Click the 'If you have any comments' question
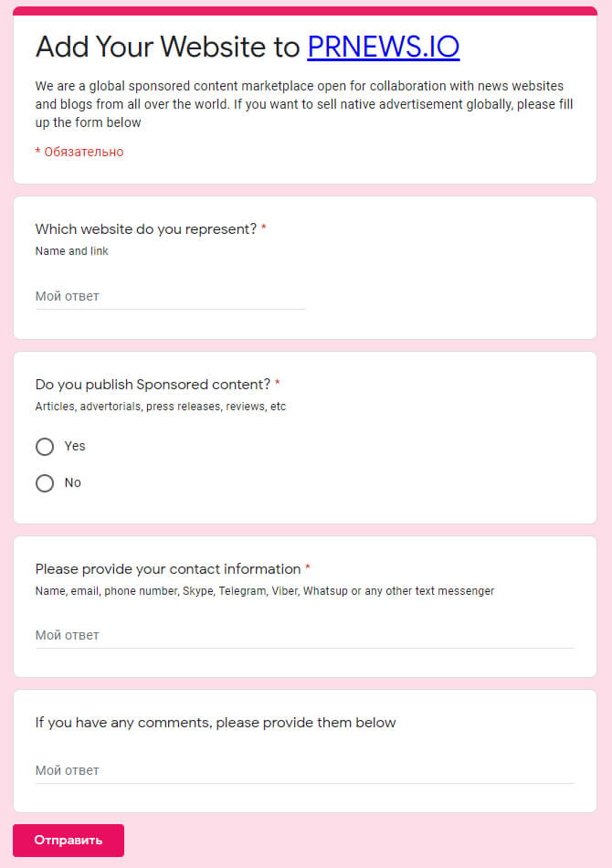 pyautogui.click(x=216, y=723)
